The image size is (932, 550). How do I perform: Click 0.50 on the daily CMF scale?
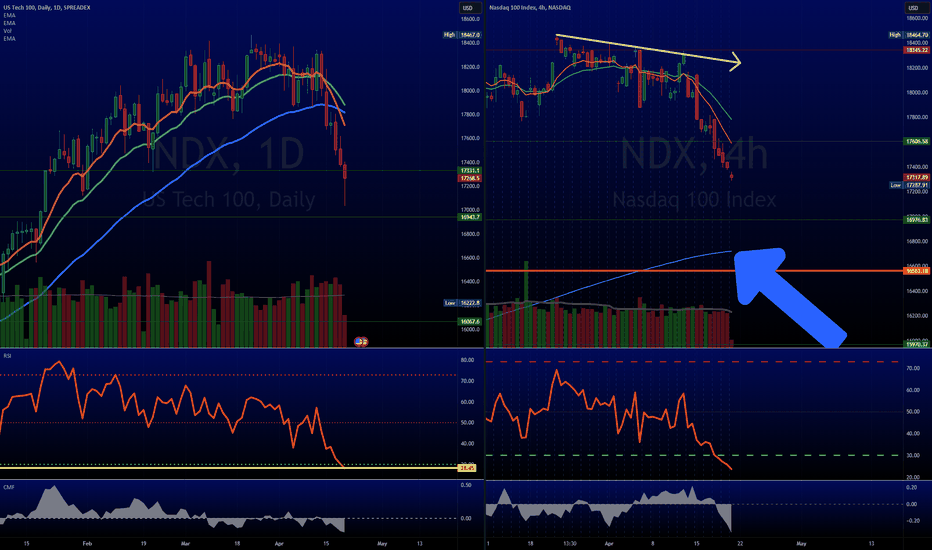tap(467, 485)
